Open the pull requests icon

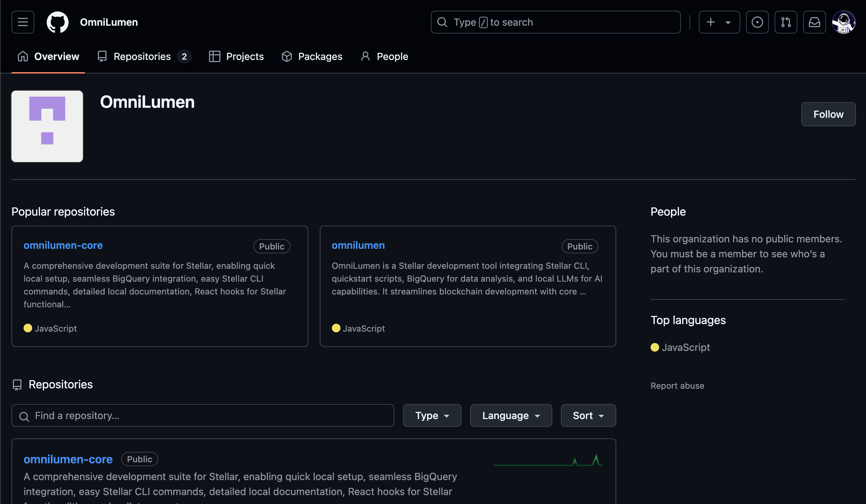point(786,22)
